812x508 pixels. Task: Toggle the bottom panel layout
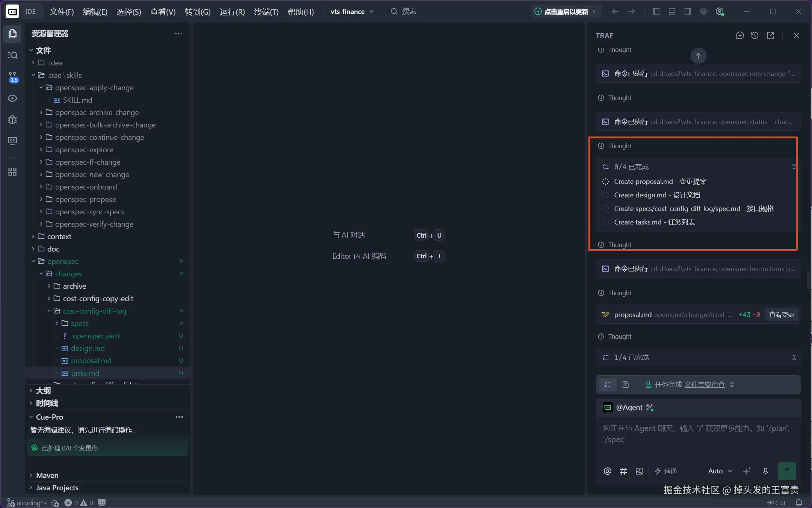672,12
